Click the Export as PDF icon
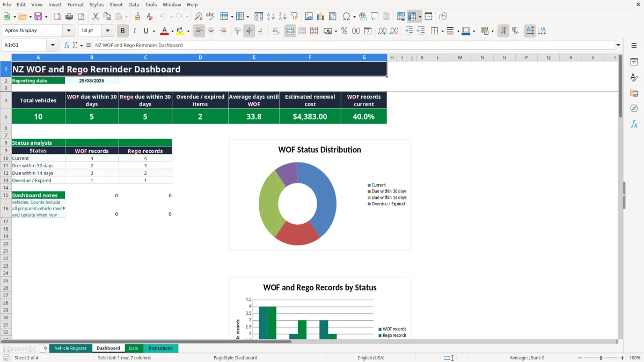This screenshot has width=644, height=362. tap(57, 17)
